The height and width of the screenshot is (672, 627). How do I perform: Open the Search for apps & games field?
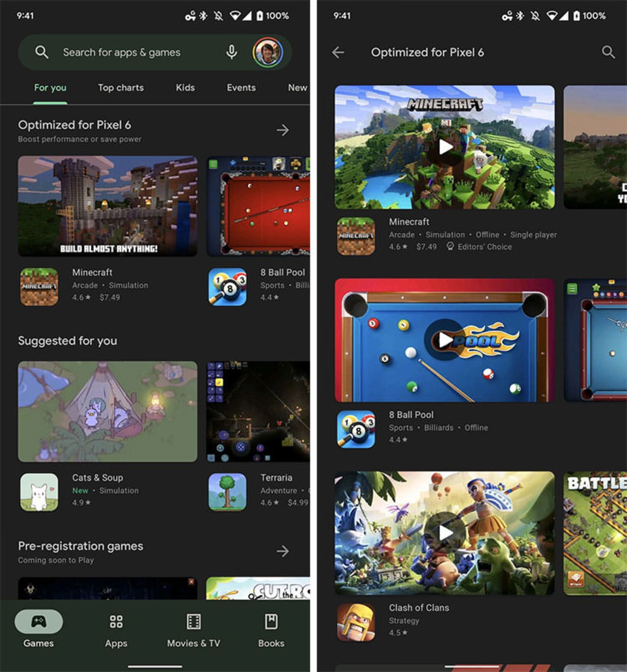click(x=155, y=52)
